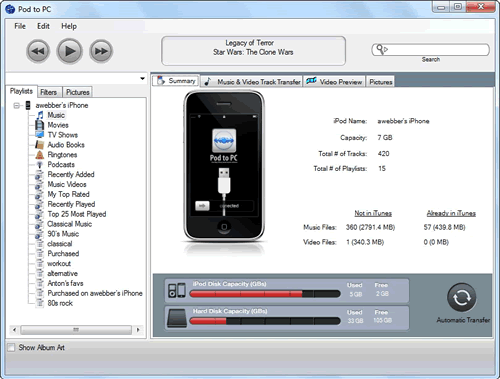Open the Video Preview tab

(x=334, y=82)
